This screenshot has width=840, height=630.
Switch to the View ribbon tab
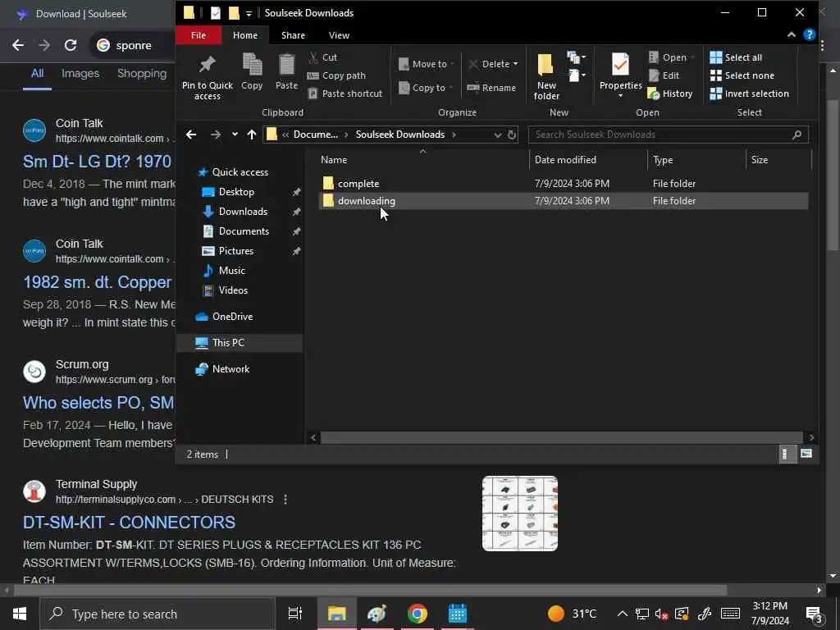339,35
